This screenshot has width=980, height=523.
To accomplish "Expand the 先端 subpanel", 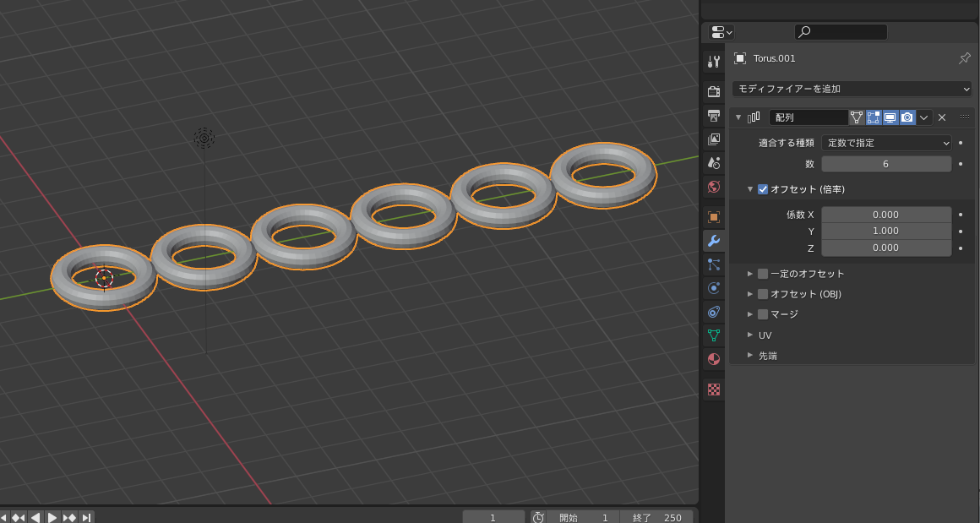I will point(750,355).
